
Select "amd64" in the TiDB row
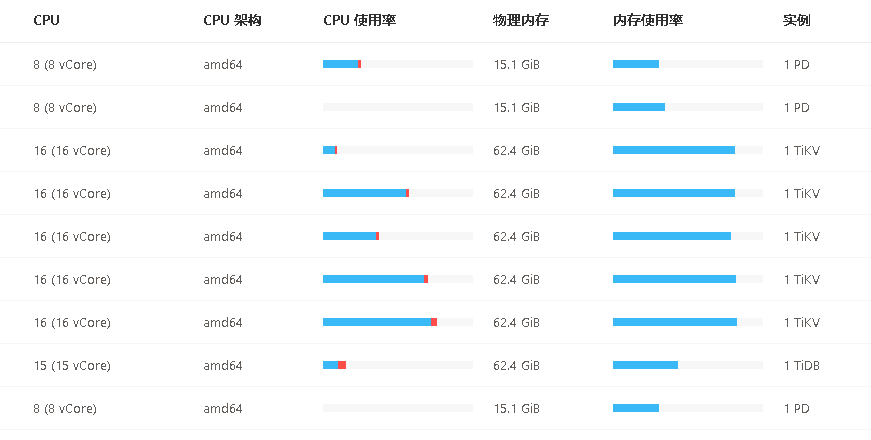(223, 366)
